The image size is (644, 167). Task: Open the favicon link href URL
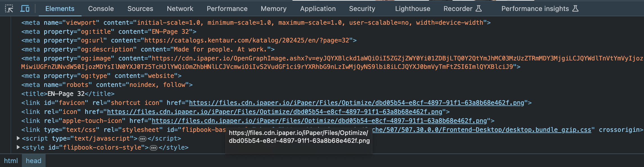pos(356,103)
